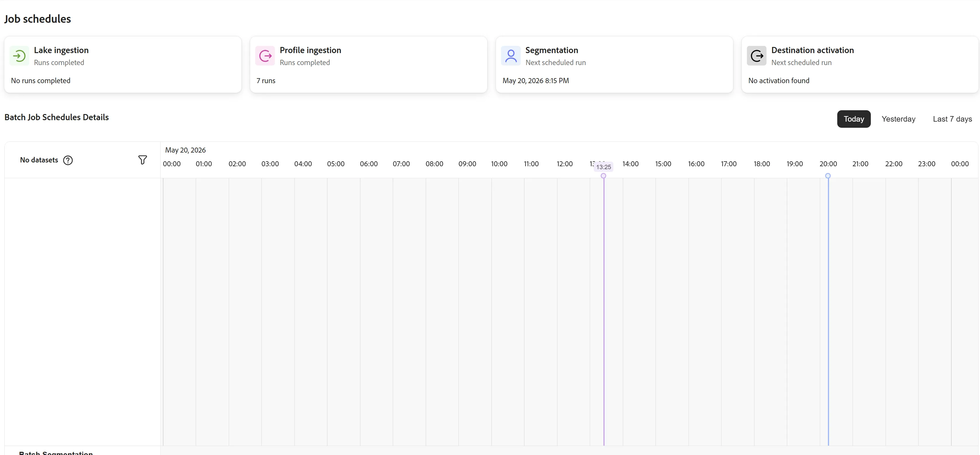Click the Segmentation card title

point(551,50)
